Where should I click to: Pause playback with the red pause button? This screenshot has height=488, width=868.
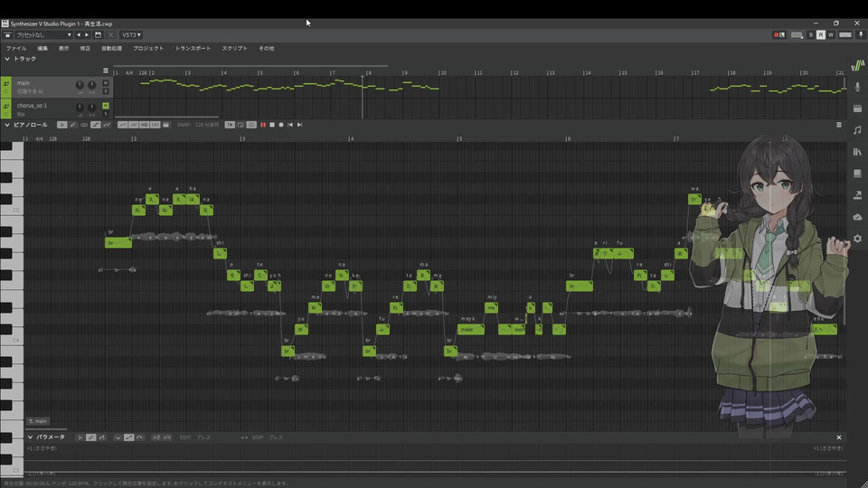[x=263, y=125]
